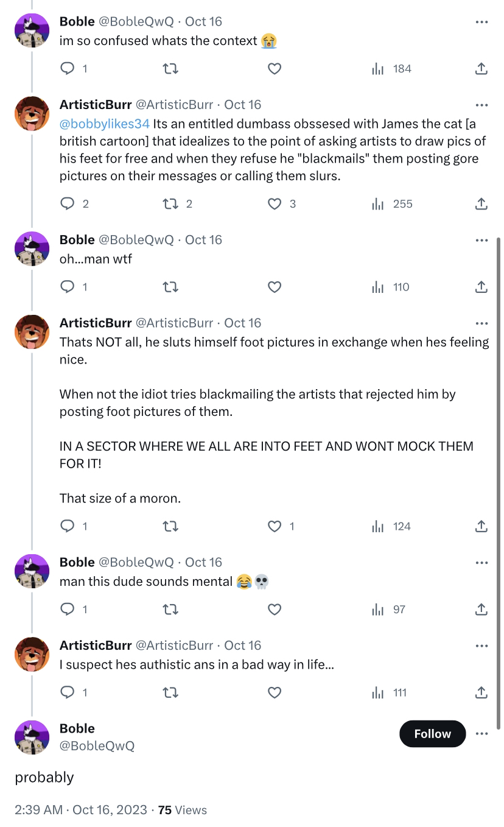Open ArtisticBurr's avatar on James the cat tweet
Screen dimensions: 504x827
click(x=32, y=114)
